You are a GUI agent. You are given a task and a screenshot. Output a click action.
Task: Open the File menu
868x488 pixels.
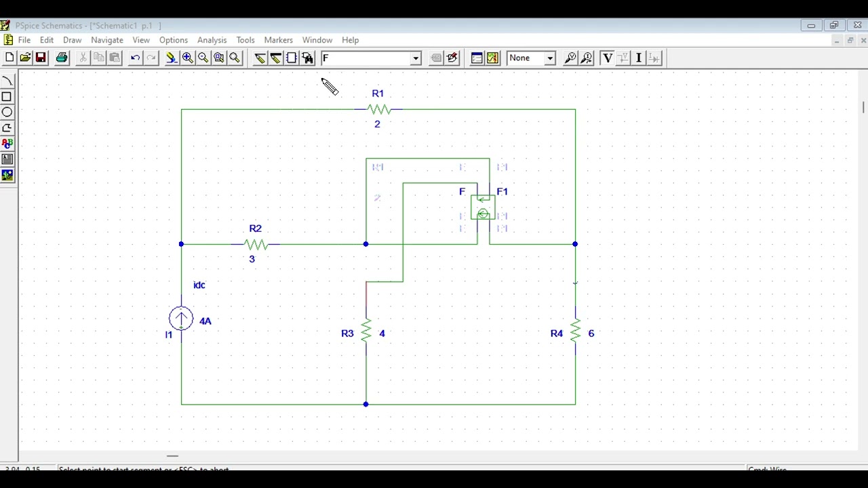[24, 40]
